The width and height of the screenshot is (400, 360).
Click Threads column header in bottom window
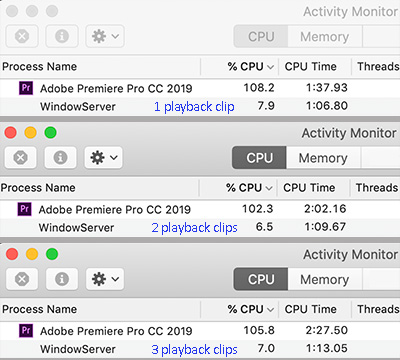click(x=378, y=309)
